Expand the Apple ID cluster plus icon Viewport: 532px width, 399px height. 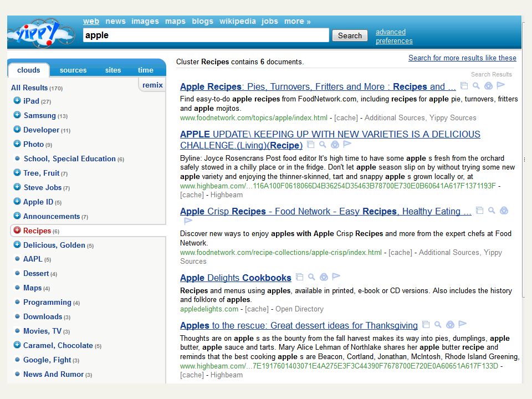pos(17,201)
